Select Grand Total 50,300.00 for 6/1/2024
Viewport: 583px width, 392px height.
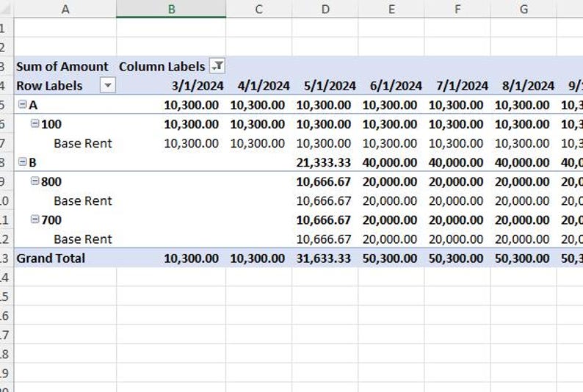[391, 258]
